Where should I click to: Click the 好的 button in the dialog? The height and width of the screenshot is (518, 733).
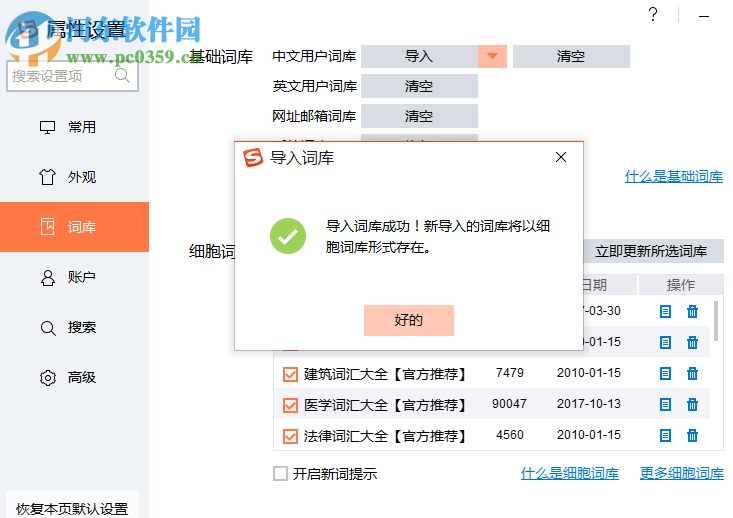tap(409, 320)
